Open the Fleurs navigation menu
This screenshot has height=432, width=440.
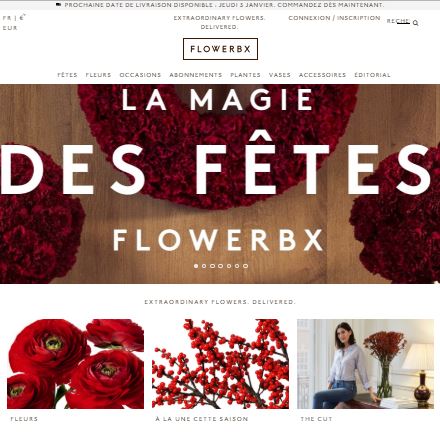(x=98, y=75)
